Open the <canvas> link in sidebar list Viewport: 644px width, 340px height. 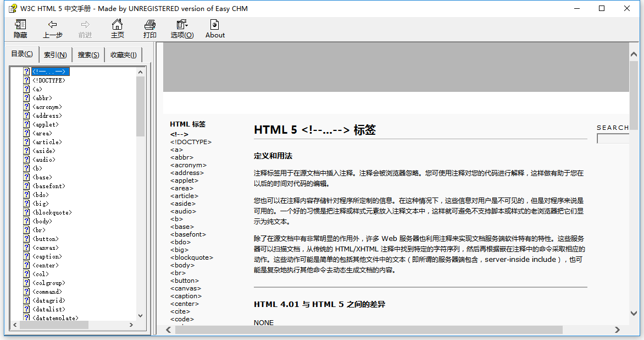(x=185, y=288)
